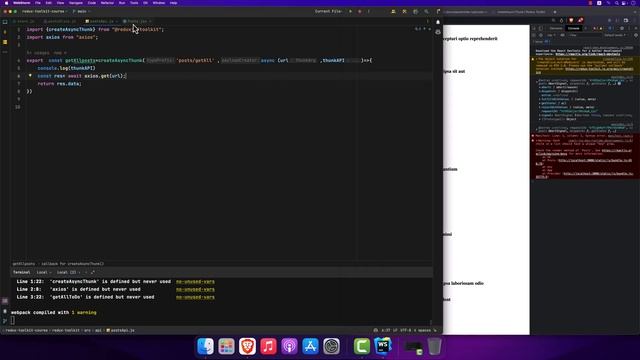
Task: Open the Refactor menu
Action: tap(107, 3)
